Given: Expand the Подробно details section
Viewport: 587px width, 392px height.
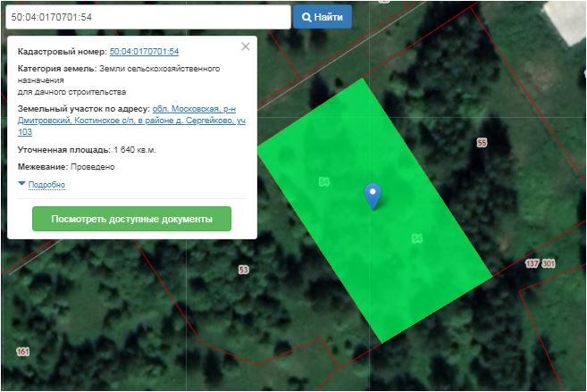Looking at the screenshot, I should [x=46, y=185].
